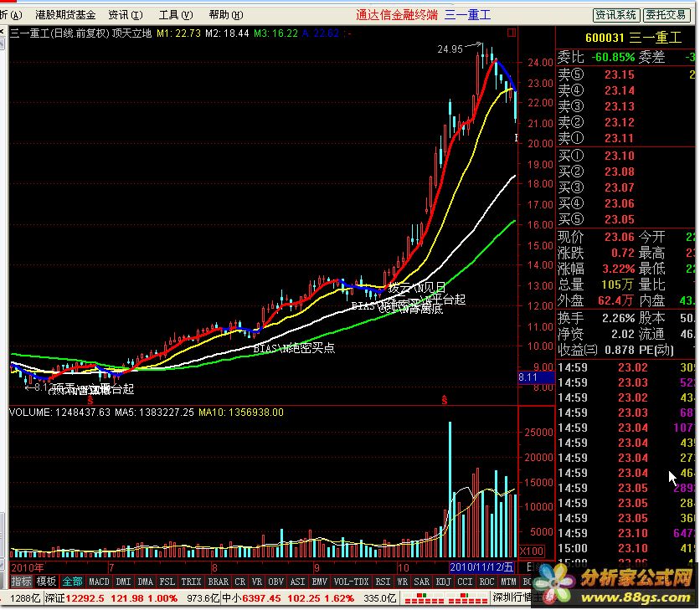The image size is (700, 610).
Task: Switch to the 指标 tab
Action: tap(21, 582)
